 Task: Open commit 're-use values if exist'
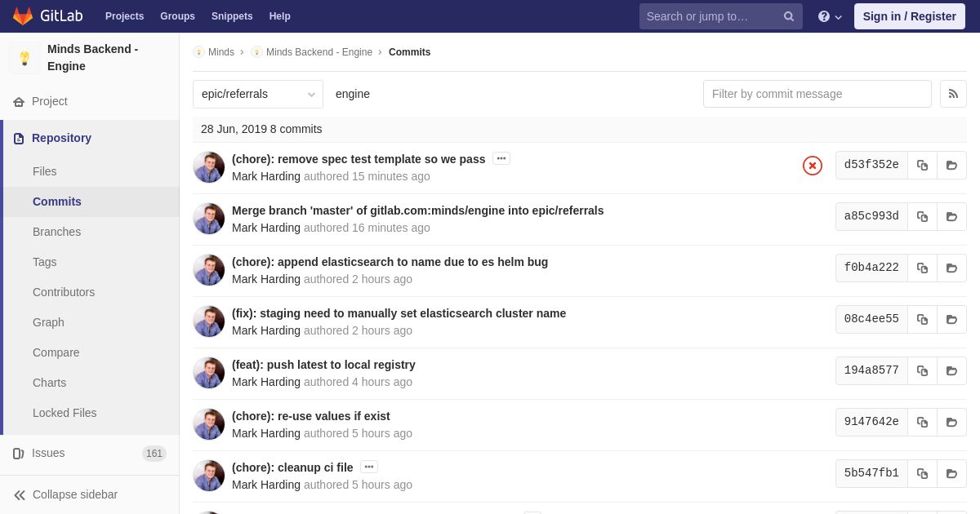311,416
